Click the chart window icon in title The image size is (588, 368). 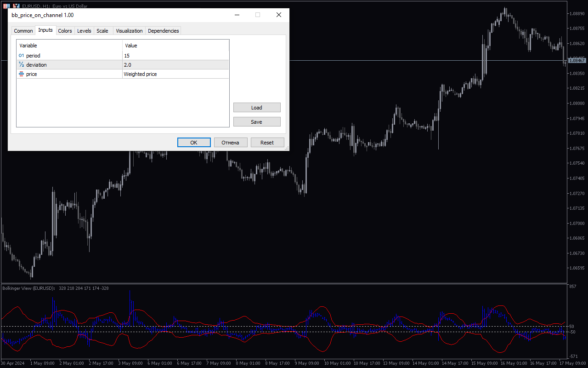(6, 6)
